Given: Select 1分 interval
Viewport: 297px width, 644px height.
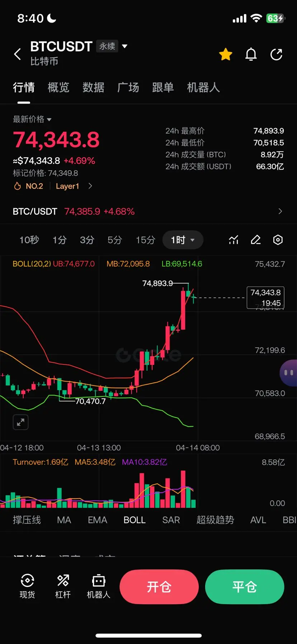Looking at the screenshot, I should coord(60,240).
